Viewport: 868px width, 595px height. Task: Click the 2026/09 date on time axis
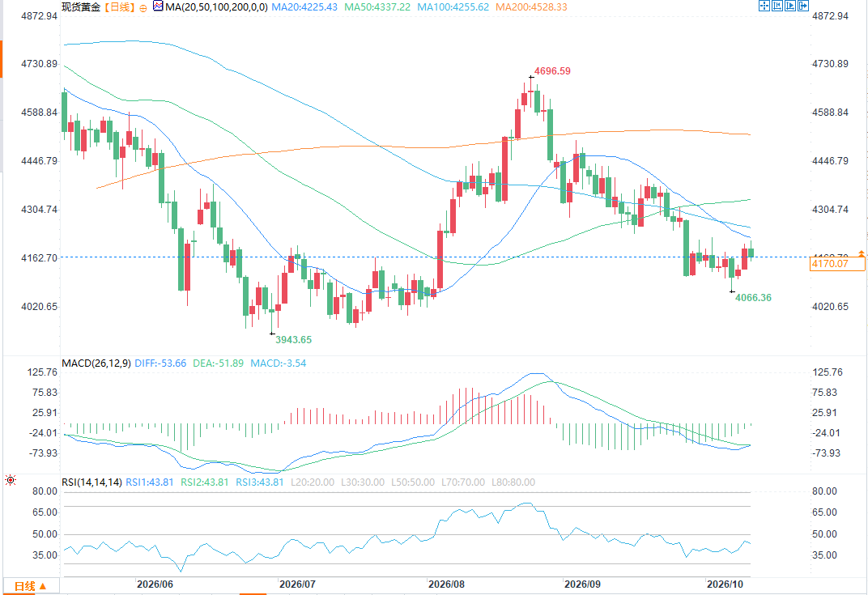click(x=582, y=584)
